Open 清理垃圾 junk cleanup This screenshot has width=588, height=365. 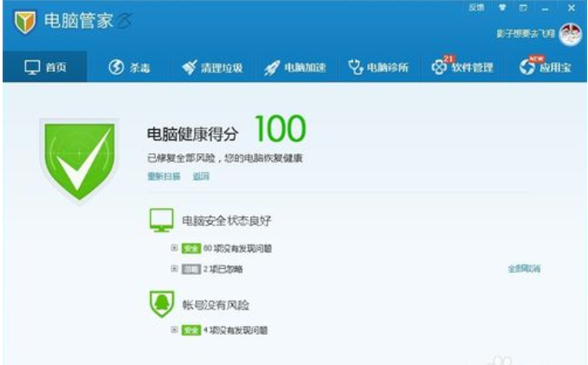(x=212, y=67)
